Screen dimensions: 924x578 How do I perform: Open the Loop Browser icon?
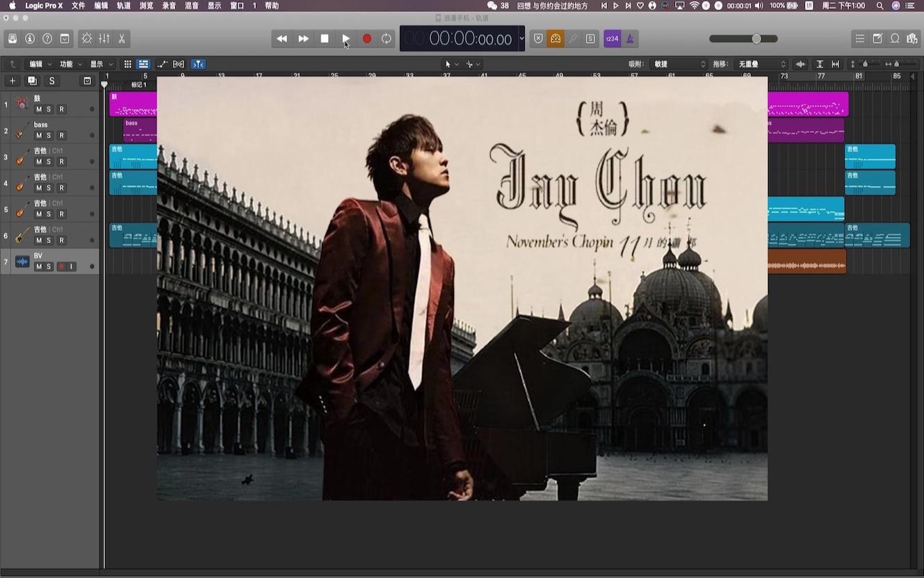pos(895,39)
